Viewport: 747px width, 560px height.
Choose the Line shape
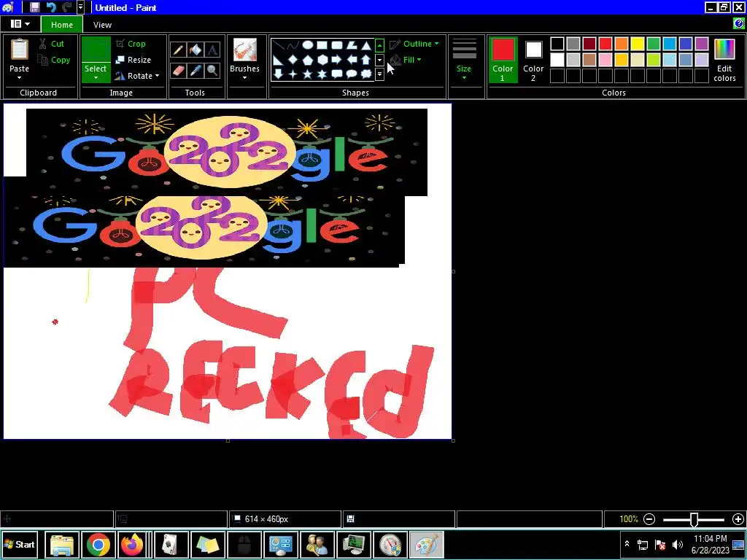click(x=279, y=45)
